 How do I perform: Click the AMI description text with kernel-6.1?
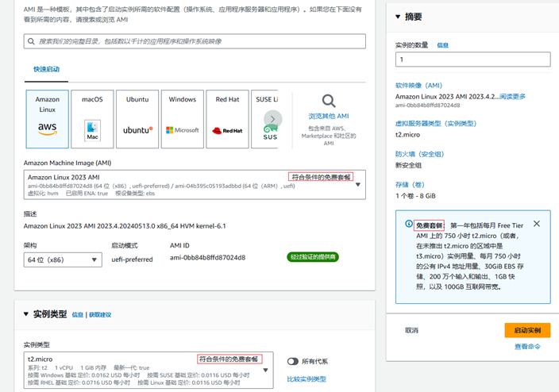[x=125, y=226]
